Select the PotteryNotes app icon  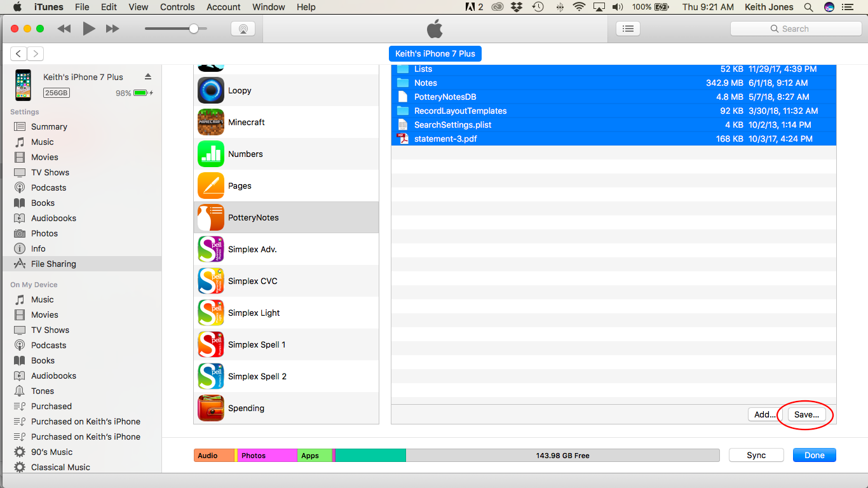[x=211, y=217]
